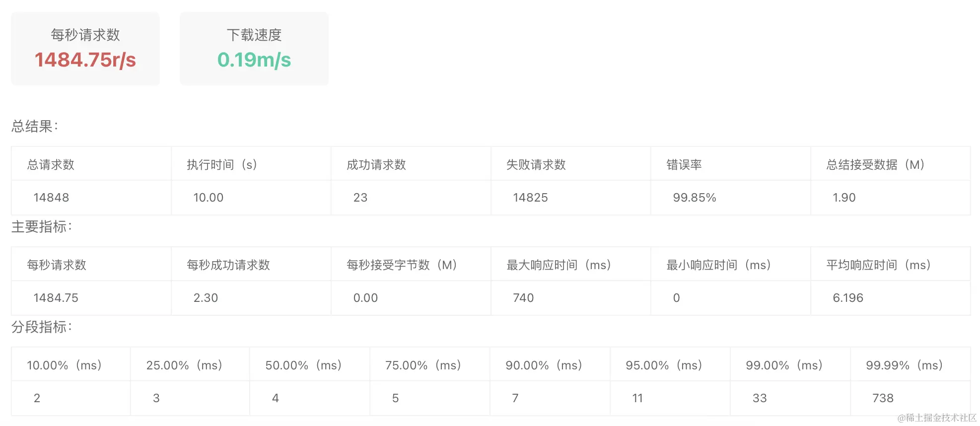Select the max response time value 740
The height and width of the screenshot is (426, 980).
[523, 298]
